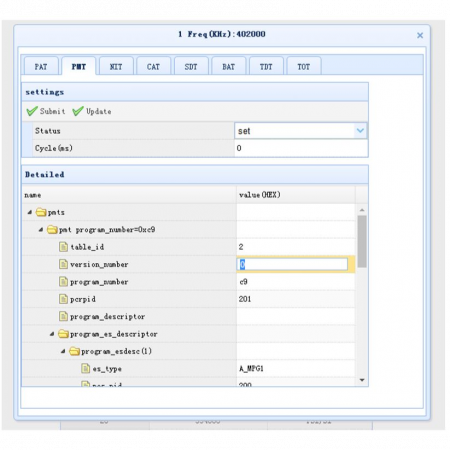Click the green checkmark icon beside Update
This screenshot has height=450, width=450.
point(78,111)
